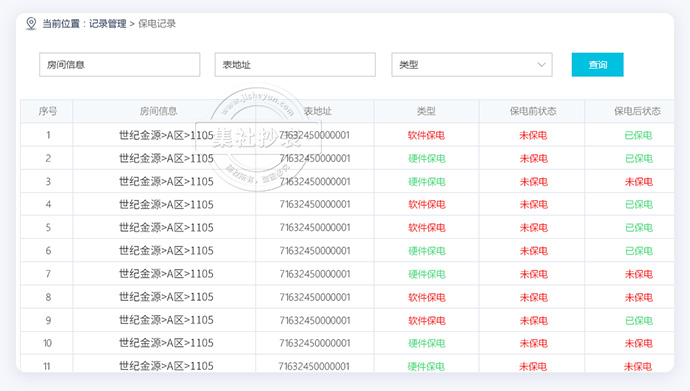This screenshot has width=690, height=391.
Task: Click meter address 71632450000001 in row 4
Action: point(315,205)
